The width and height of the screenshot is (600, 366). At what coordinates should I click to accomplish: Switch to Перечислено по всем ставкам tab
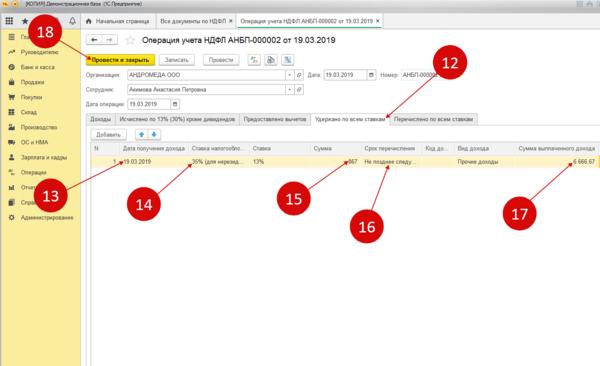tap(434, 119)
